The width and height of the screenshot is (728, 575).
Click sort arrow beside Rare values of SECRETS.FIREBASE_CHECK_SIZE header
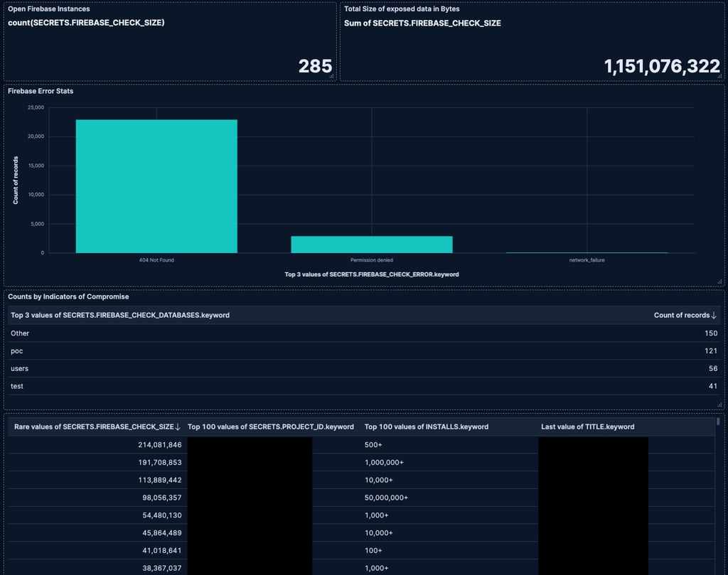pyautogui.click(x=177, y=426)
